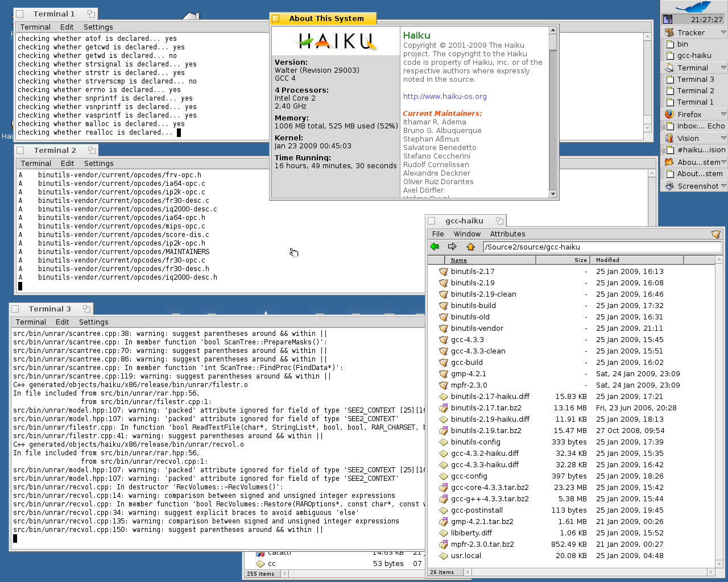Go up to parent folder in gcc-haiku
The image size is (728, 582).
(470, 247)
